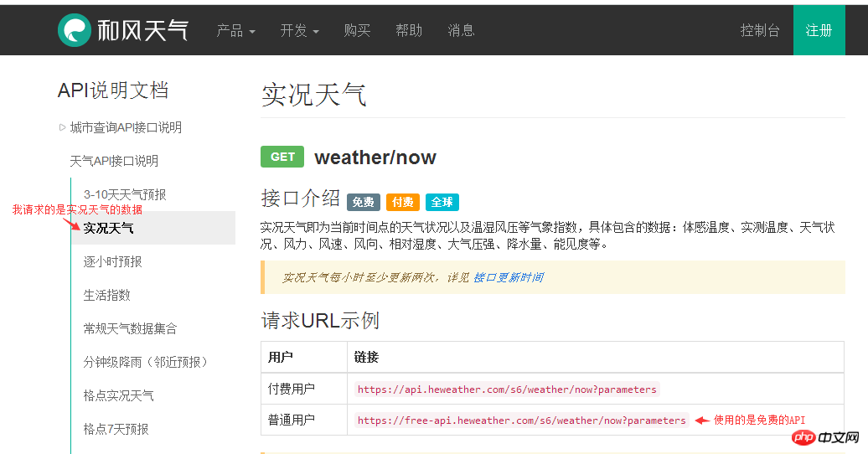Click the 请求URL示例 section heading

320,321
